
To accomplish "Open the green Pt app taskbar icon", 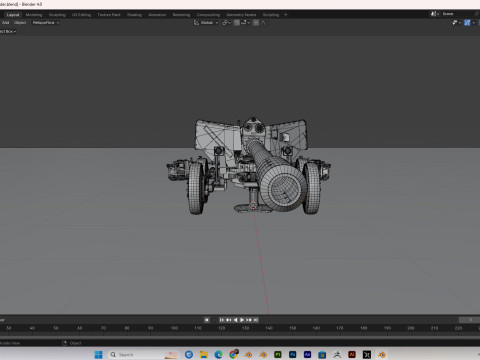I will coord(278,354).
